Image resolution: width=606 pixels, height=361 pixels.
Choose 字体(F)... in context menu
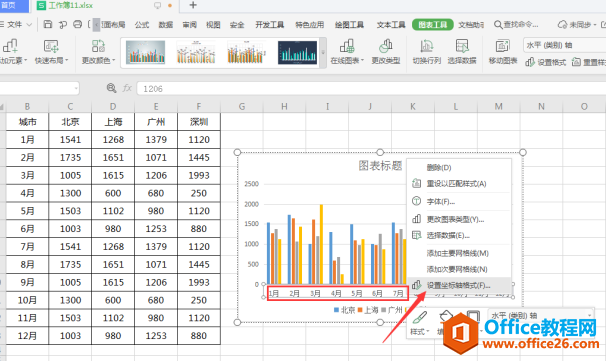(460, 201)
